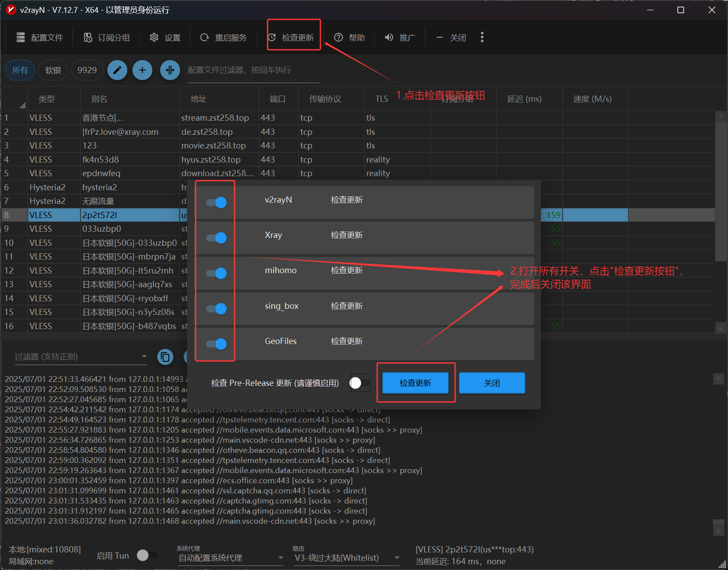Image resolution: width=728 pixels, height=570 pixels.
Task: Toggle the GeoFiles update switch
Action: click(x=217, y=344)
